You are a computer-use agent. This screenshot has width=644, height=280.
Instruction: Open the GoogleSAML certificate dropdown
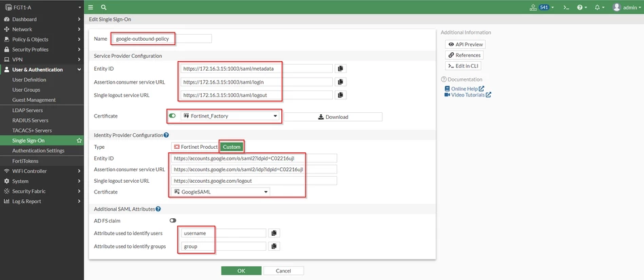click(x=221, y=192)
